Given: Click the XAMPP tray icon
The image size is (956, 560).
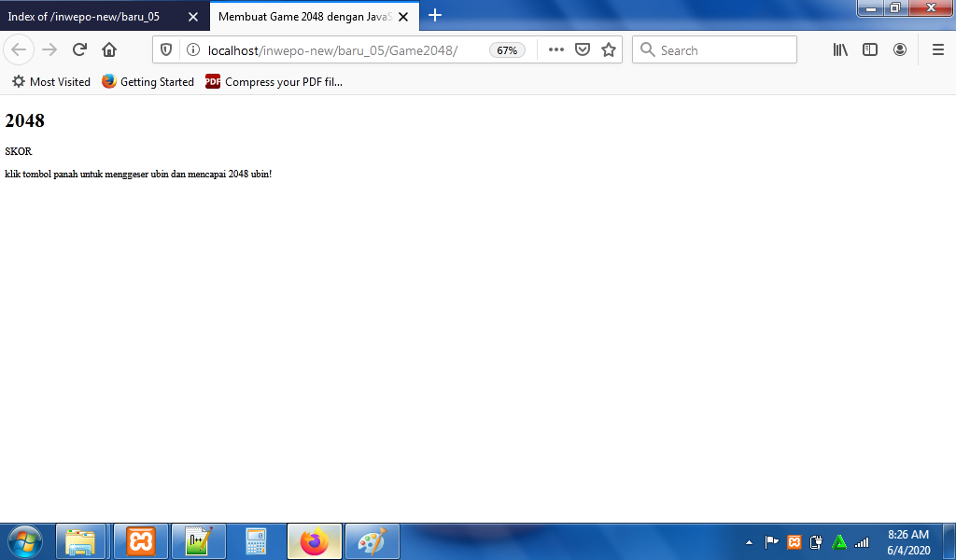Looking at the screenshot, I should 794,541.
